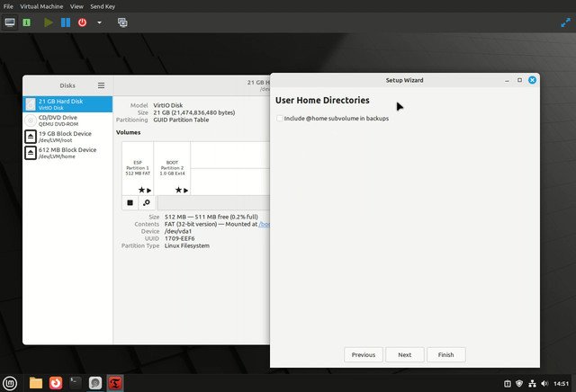The height and width of the screenshot is (392, 576).
Task: Click the 19 GB Block Device eject icon
Action: click(31, 137)
